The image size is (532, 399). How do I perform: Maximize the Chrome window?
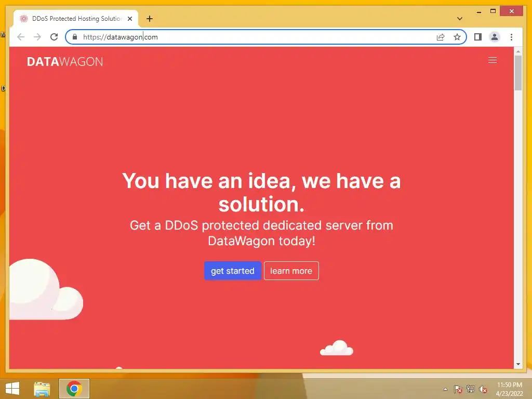(x=493, y=11)
